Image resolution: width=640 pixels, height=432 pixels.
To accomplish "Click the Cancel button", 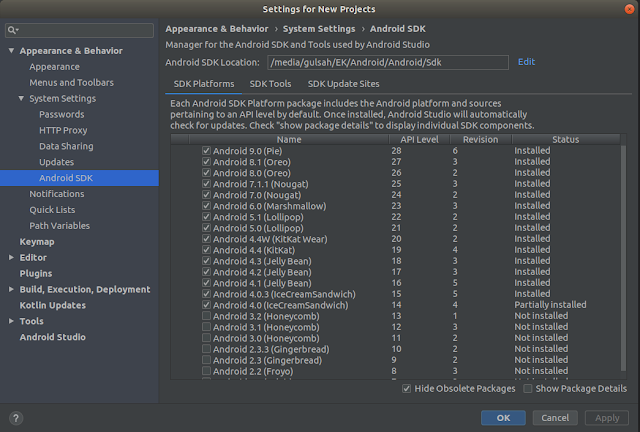I will click(555, 418).
